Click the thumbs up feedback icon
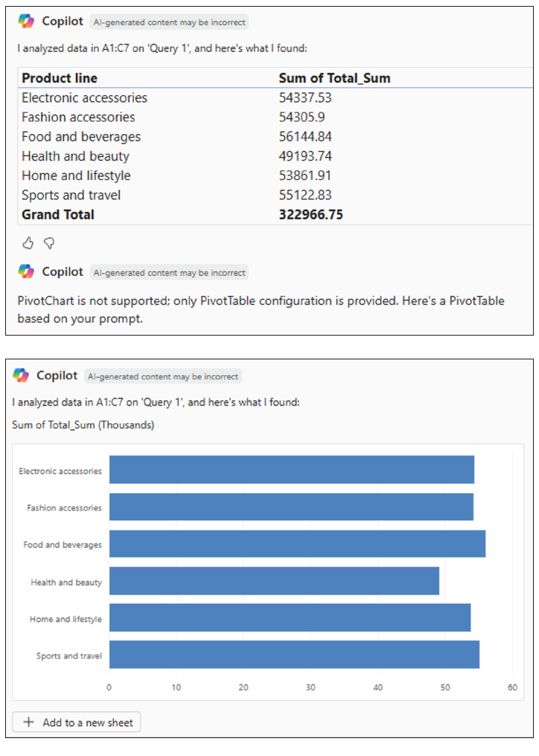This screenshot has height=756, width=539. click(x=28, y=243)
